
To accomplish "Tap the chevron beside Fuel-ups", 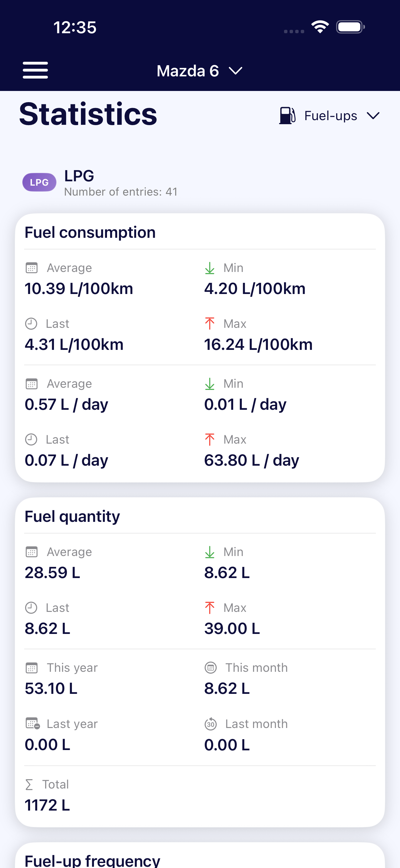I will coord(373,116).
